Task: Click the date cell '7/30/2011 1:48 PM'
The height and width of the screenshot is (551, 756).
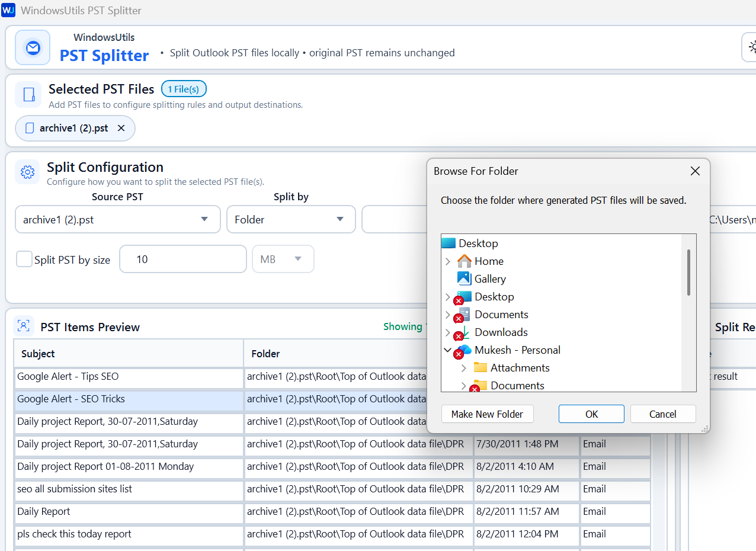Action: (526, 444)
